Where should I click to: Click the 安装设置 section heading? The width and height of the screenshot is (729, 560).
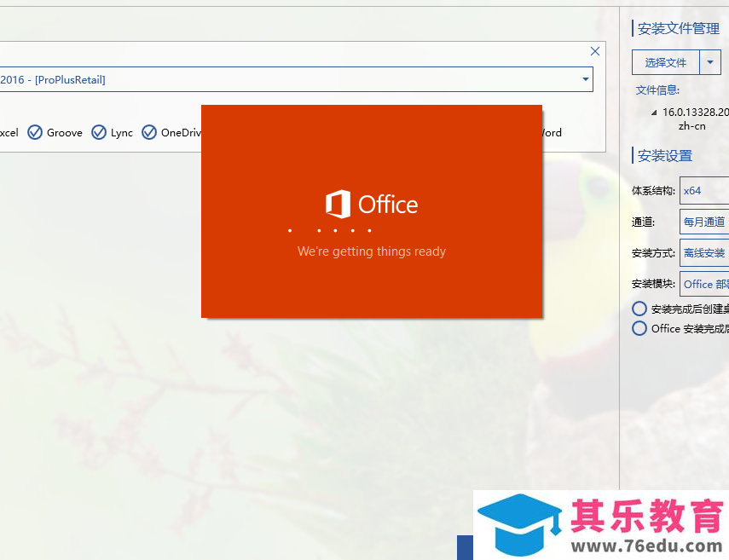(665, 156)
